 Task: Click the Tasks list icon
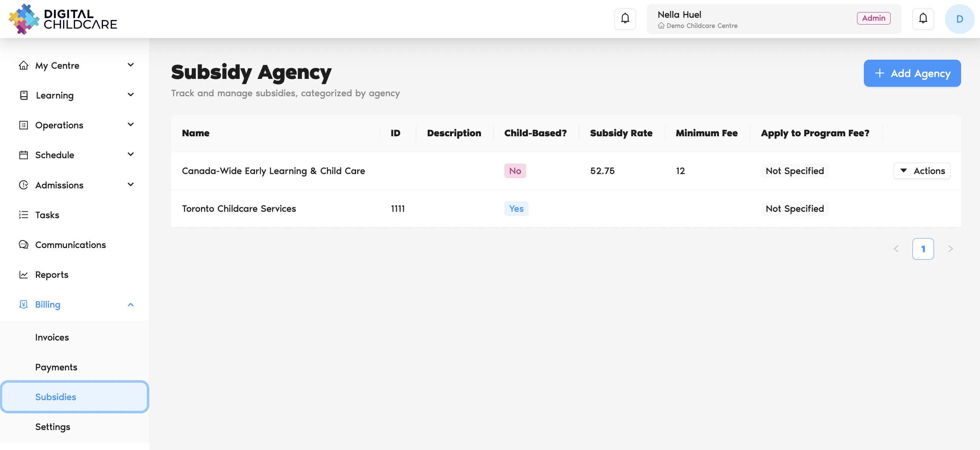(x=24, y=215)
